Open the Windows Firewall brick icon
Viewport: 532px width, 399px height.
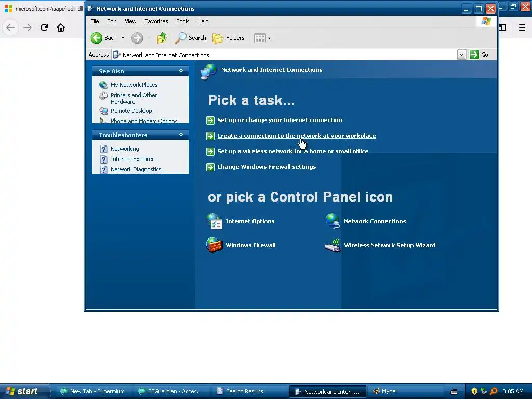click(215, 245)
